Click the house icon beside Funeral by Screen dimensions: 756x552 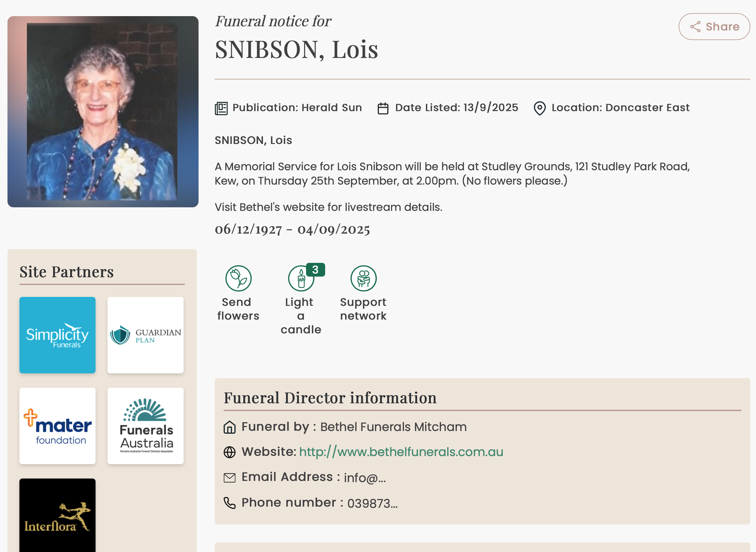[229, 427]
